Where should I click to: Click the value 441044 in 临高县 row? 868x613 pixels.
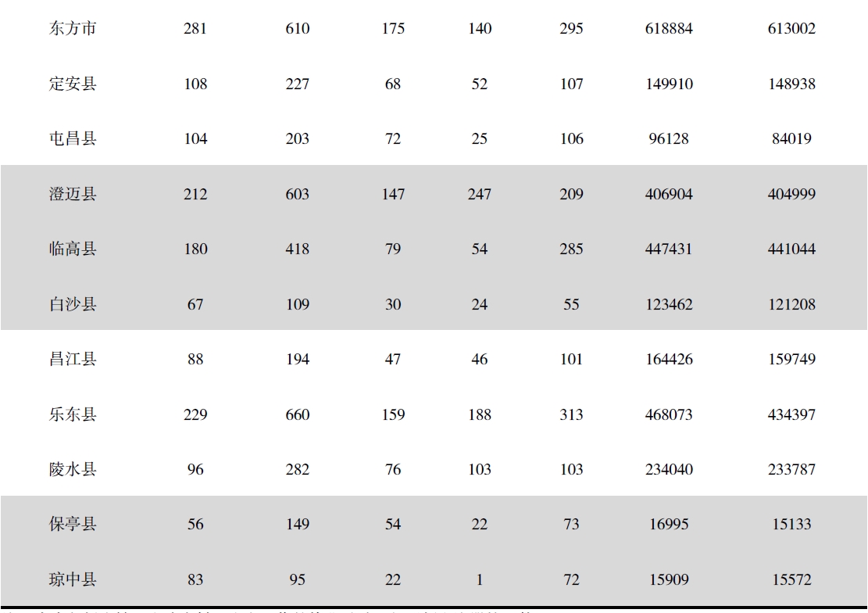coord(791,249)
